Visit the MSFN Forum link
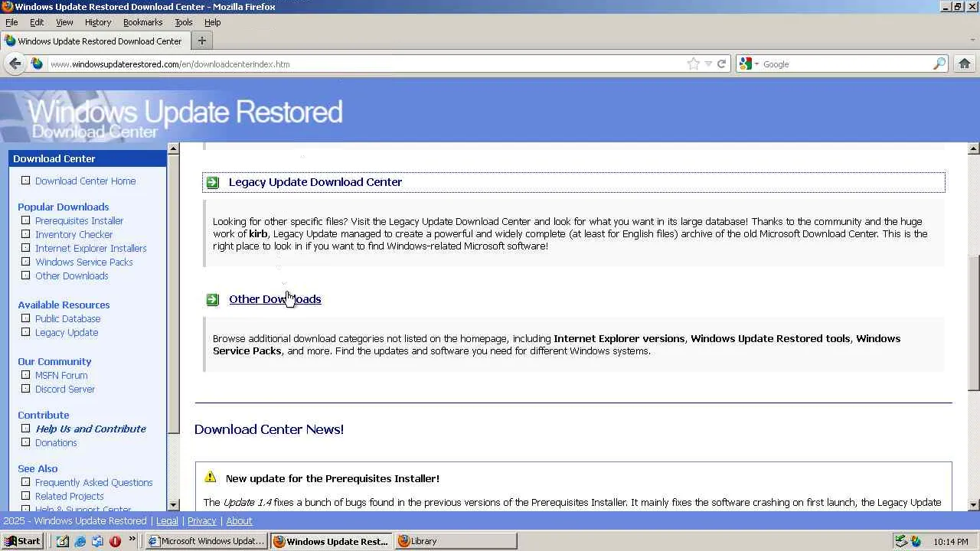The image size is (980, 551). [61, 376]
